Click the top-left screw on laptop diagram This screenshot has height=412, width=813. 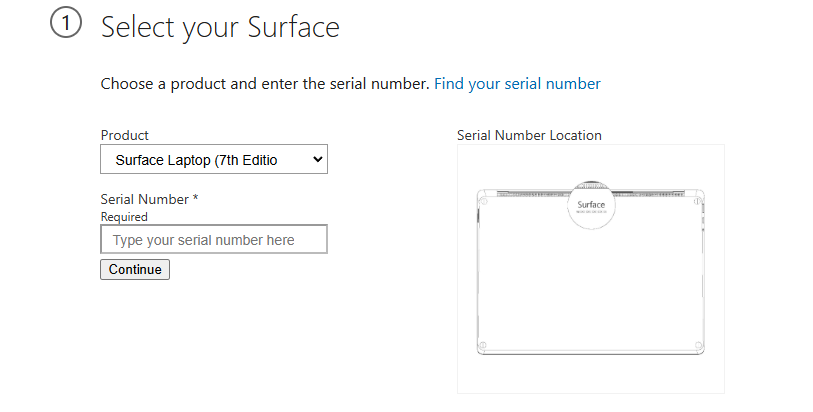tap(483, 201)
